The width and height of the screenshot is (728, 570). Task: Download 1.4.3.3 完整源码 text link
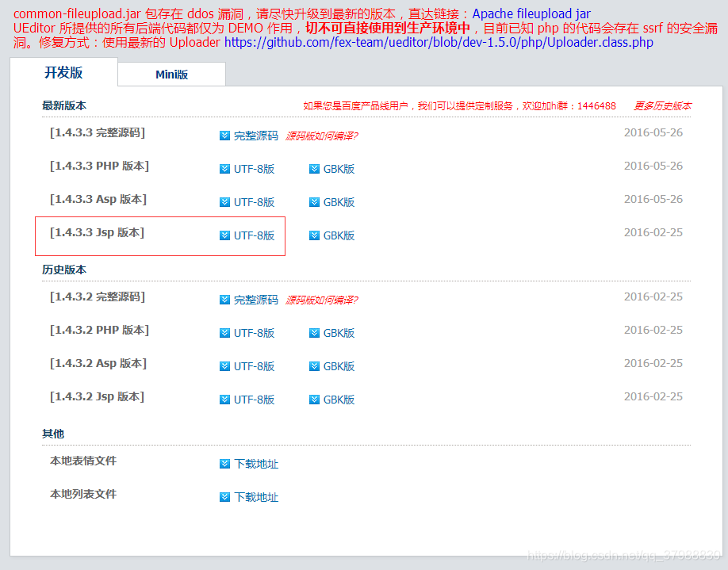click(x=256, y=136)
